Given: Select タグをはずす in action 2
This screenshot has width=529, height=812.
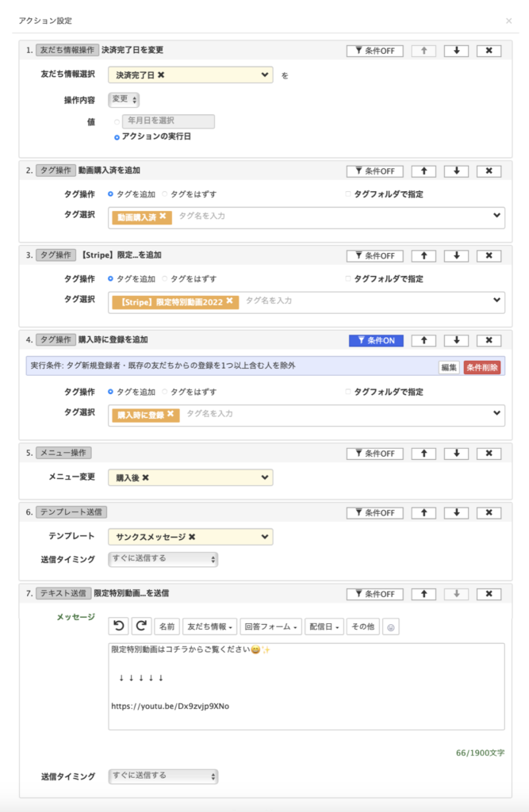Looking at the screenshot, I should tap(166, 193).
